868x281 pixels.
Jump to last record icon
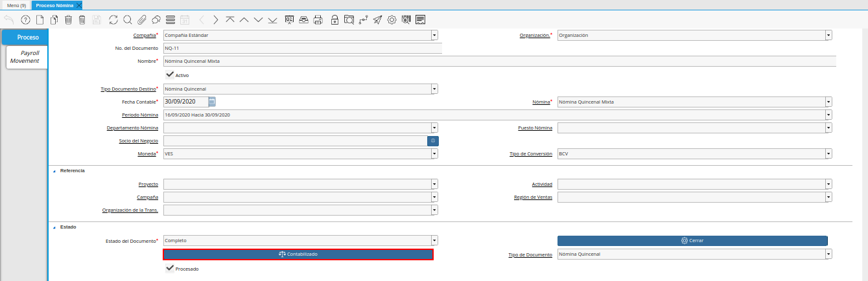(272, 19)
